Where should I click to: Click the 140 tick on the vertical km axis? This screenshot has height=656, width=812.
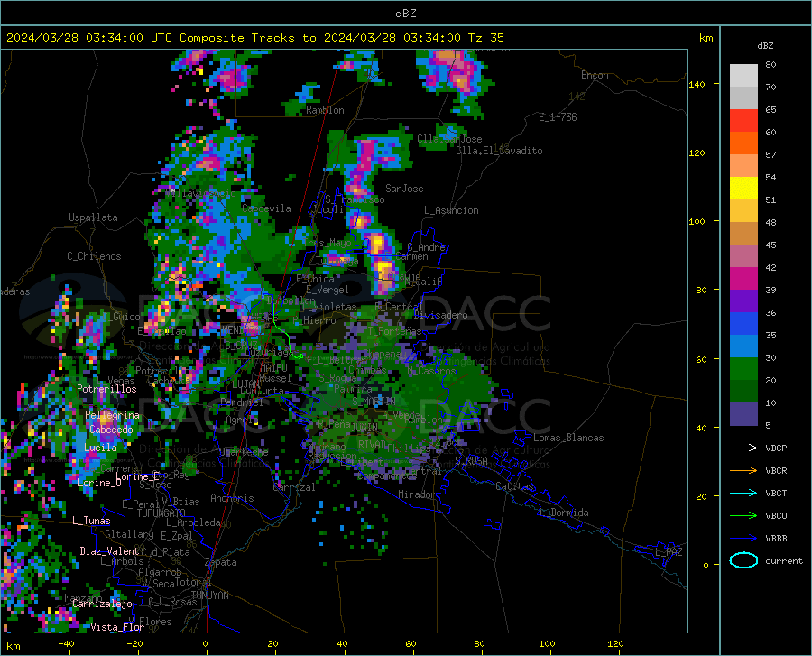click(697, 85)
